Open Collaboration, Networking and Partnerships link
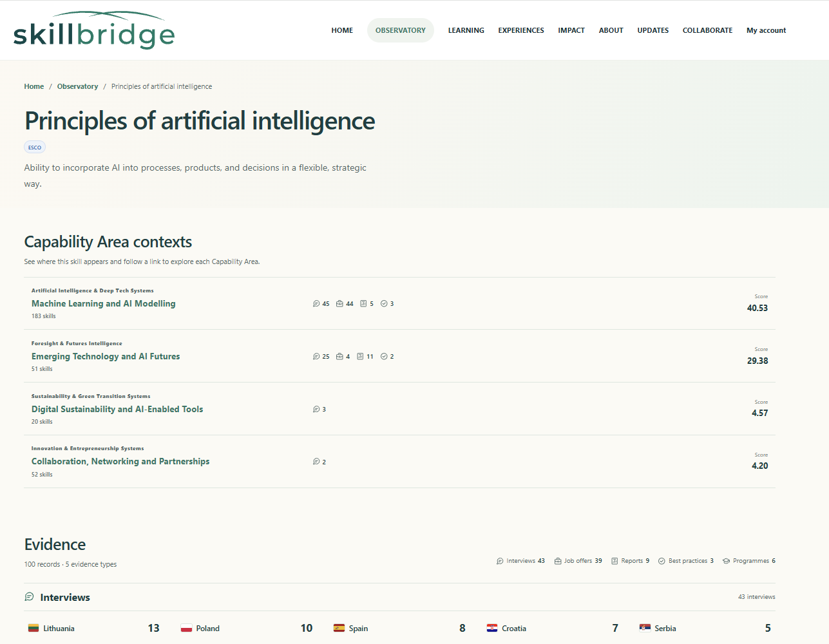Viewport: 829px width, 644px height. 120,461
